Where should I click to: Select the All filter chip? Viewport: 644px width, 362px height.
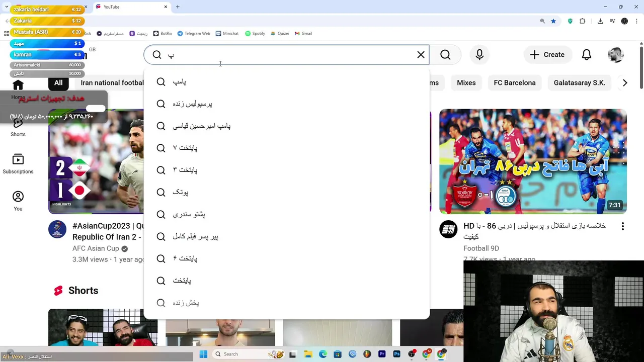tap(58, 83)
